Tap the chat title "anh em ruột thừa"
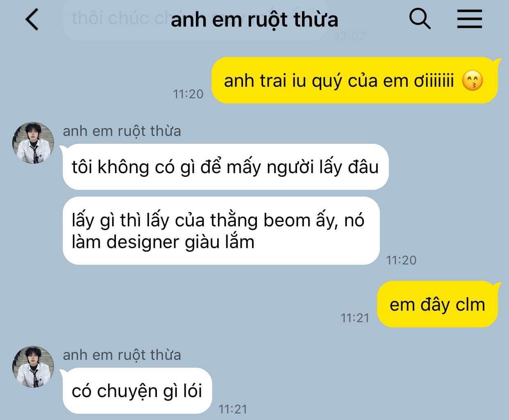 pyautogui.click(x=254, y=20)
